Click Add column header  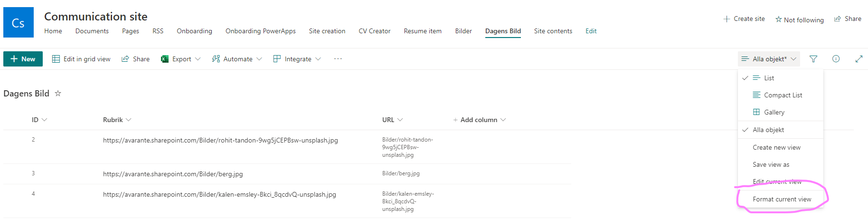tap(479, 120)
